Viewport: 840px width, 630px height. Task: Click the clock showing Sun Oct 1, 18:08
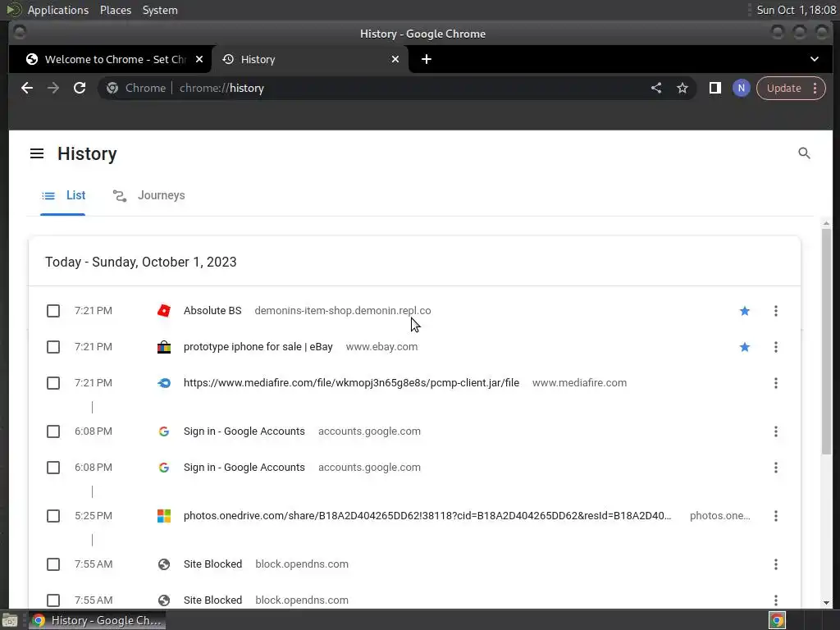[x=796, y=10]
